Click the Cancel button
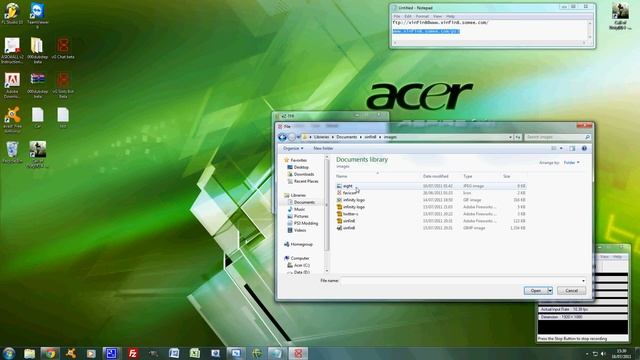Image resolution: width=640 pixels, height=360 pixels. pos(571,291)
